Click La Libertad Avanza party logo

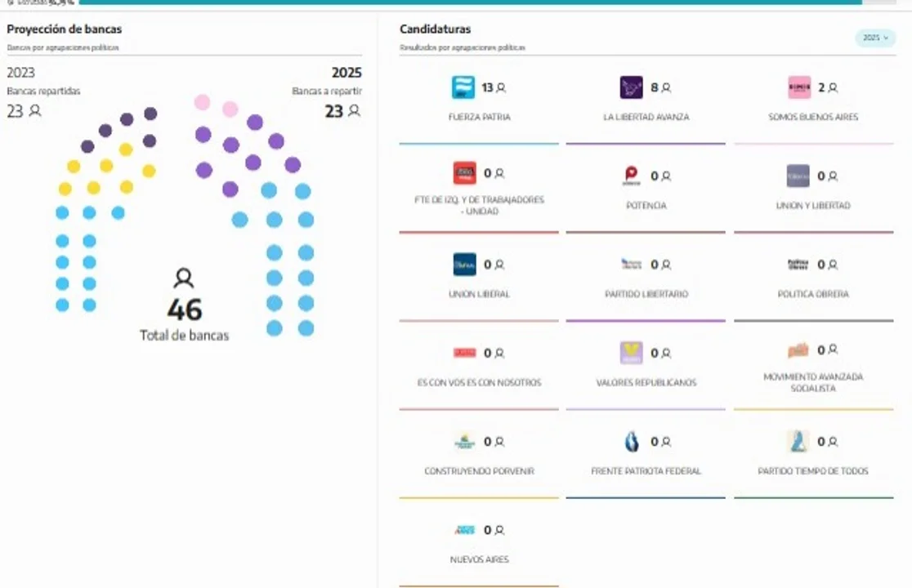tap(631, 87)
